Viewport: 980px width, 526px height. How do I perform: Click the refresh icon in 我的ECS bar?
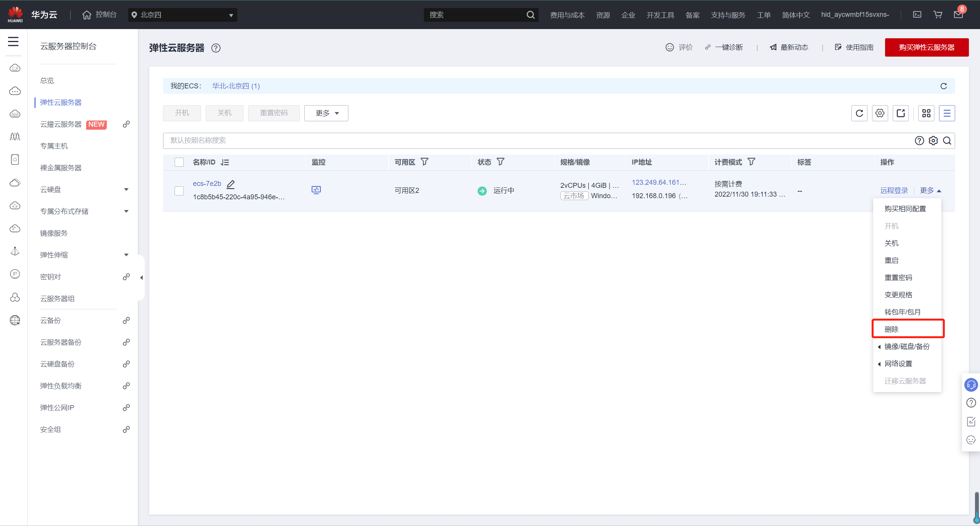point(944,86)
